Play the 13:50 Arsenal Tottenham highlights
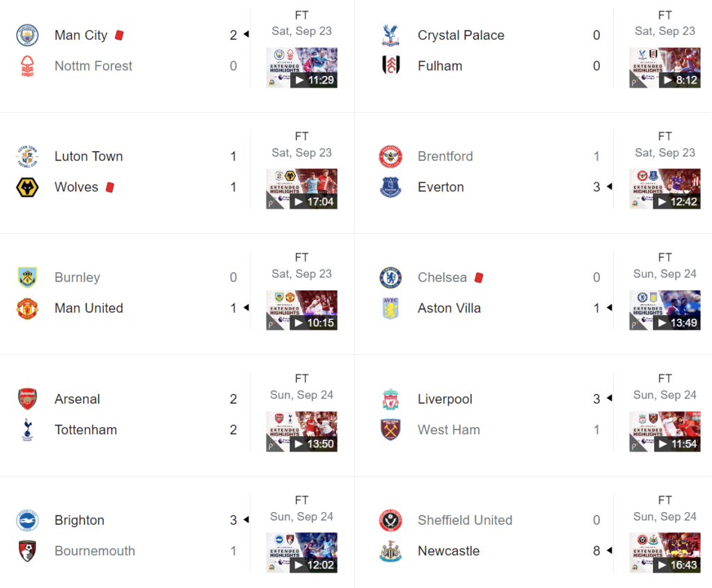 [301, 431]
